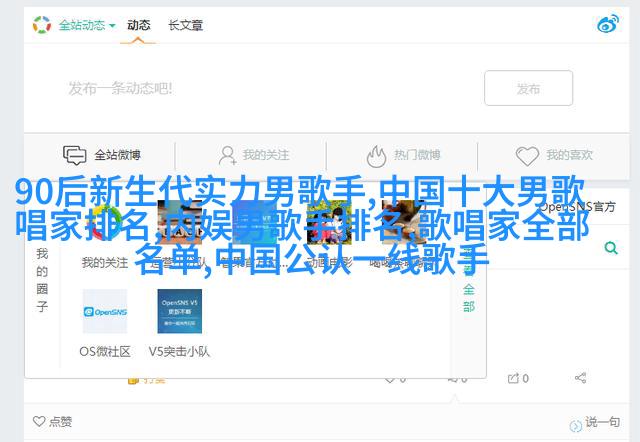Viewport: 640px width, 442px height.
Task: Click the colorful OpenSNS site logo
Action: (x=42, y=25)
